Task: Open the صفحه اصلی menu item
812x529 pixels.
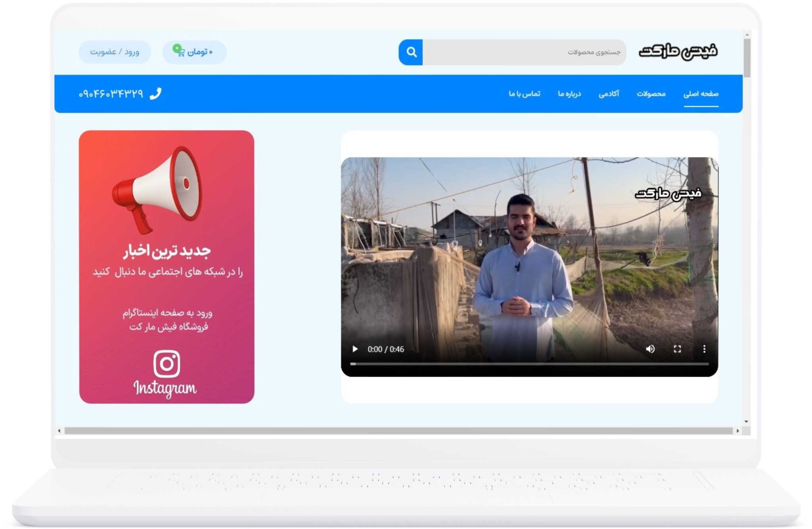Action: (x=701, y=94)
